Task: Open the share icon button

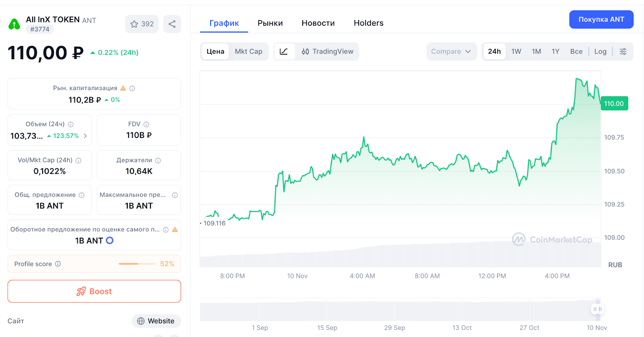Action: 172,24
